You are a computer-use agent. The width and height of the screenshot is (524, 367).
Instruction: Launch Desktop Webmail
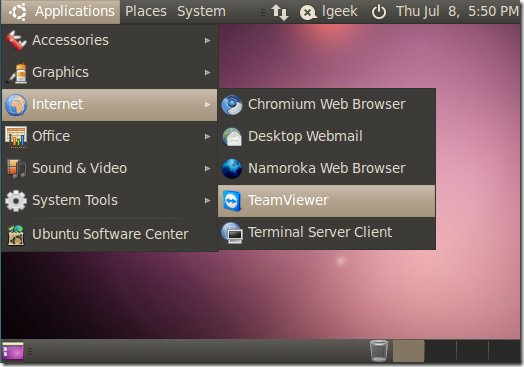point(326,136)
